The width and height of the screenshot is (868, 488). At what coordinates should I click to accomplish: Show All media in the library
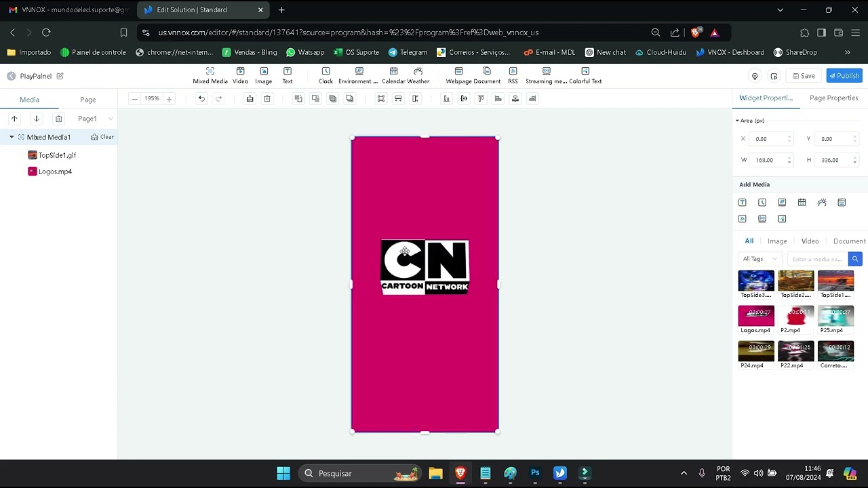[749, 241]
